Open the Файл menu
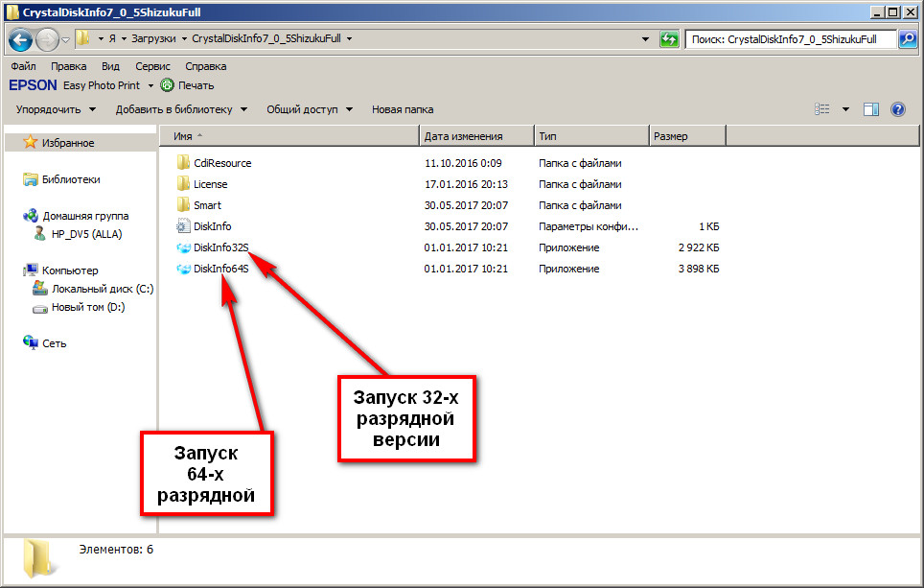Image resolution: width=924 pixels, height=588 pixels. [23, 66]
